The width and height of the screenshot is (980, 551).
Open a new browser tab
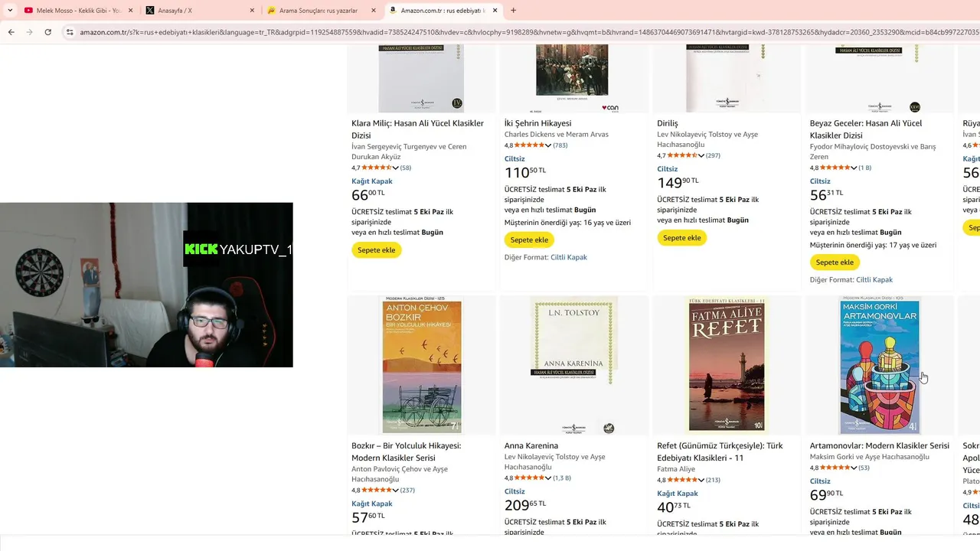pyautogui.click(x=513, y=11)
